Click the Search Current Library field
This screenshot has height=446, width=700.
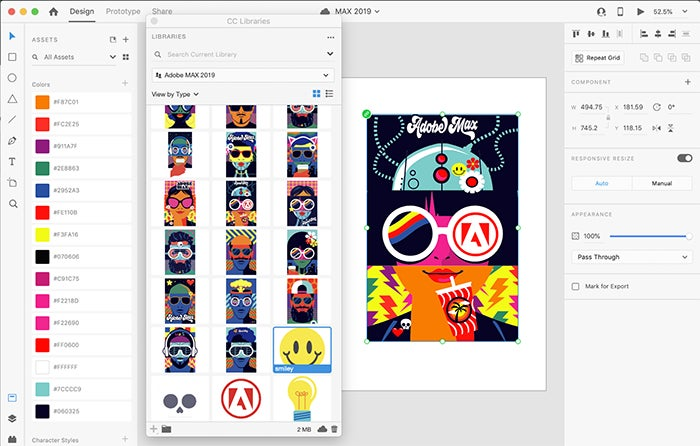pos(243,54)
